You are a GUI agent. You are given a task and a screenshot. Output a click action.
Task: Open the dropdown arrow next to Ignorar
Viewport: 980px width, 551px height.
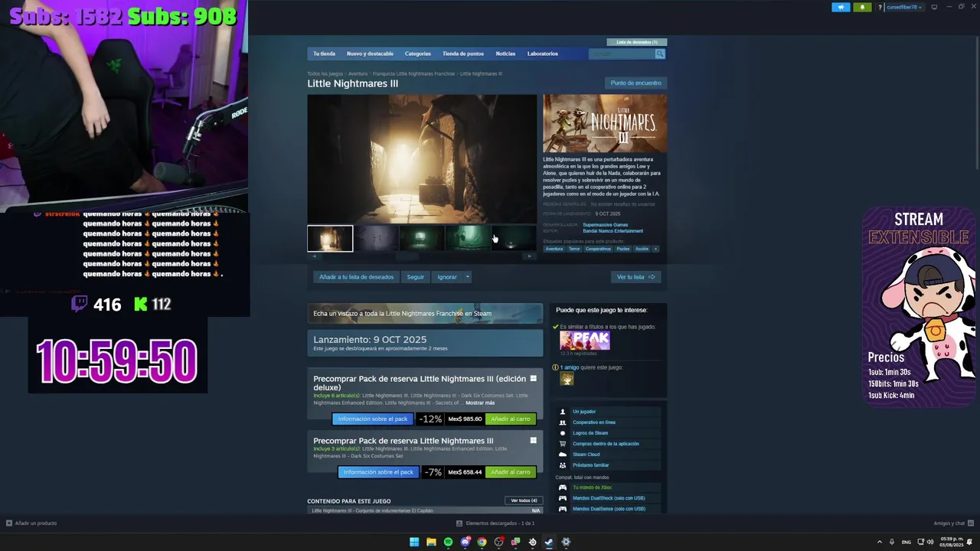tap(467, 277)
